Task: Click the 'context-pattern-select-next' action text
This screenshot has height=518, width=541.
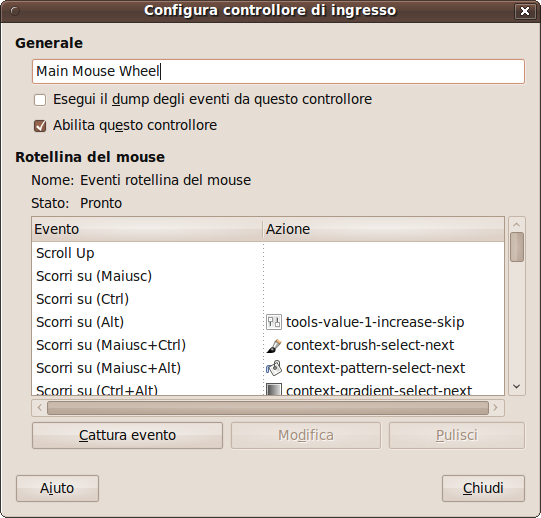Action: 375,369
